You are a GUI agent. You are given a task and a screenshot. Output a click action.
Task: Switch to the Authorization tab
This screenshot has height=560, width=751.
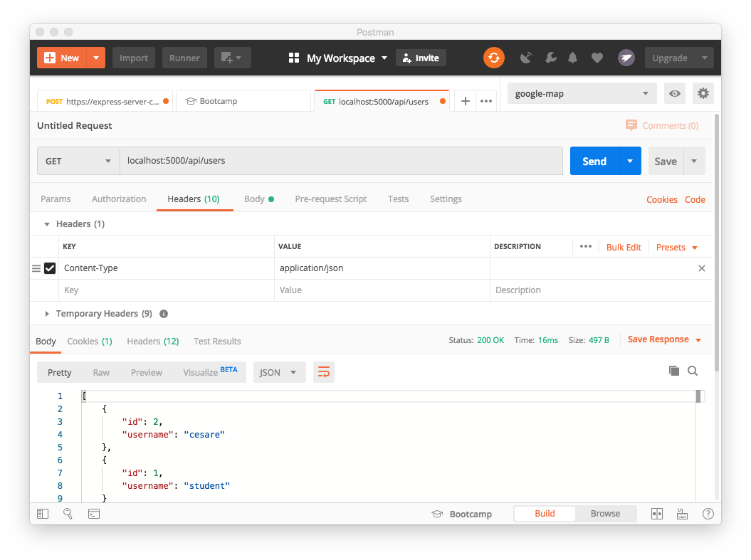click(x=119, y=199)
